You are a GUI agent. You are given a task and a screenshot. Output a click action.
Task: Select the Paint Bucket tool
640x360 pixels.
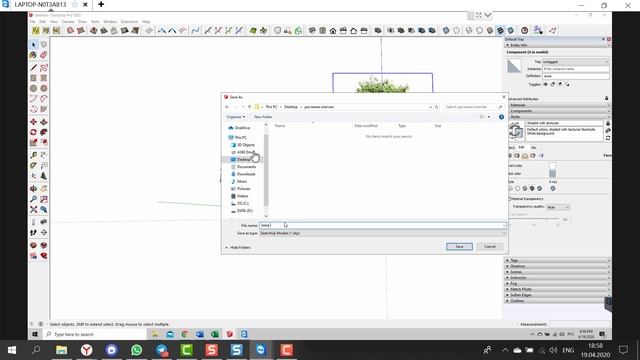[33, 55]
